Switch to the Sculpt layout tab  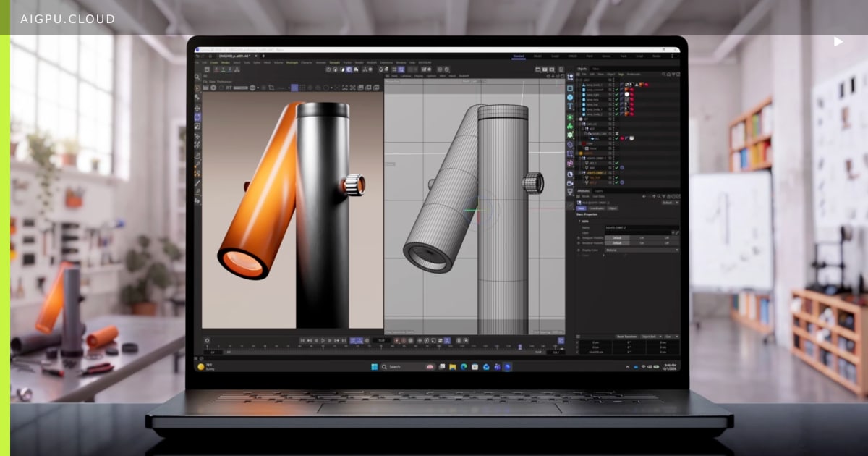(556, 56)
